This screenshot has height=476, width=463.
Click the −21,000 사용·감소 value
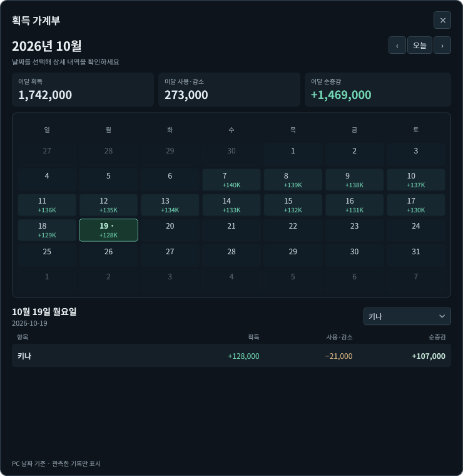point(338,356)
